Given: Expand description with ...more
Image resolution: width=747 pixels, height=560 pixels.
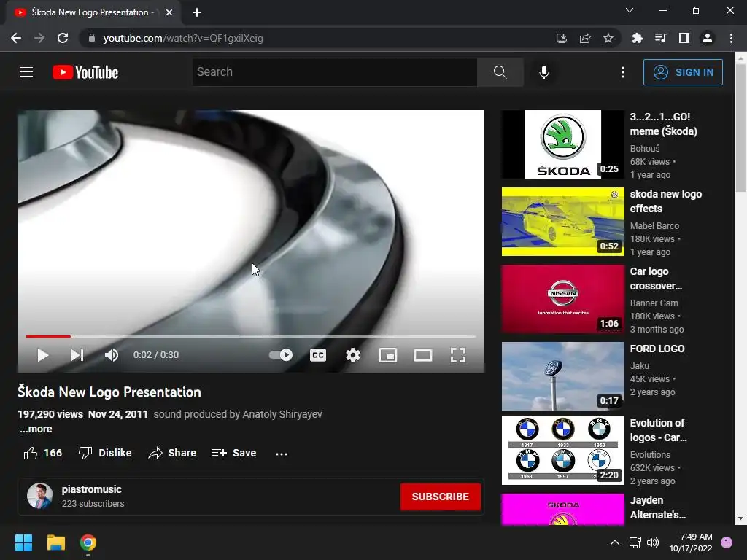Looking at the screenshot, I should click(36, 429).
